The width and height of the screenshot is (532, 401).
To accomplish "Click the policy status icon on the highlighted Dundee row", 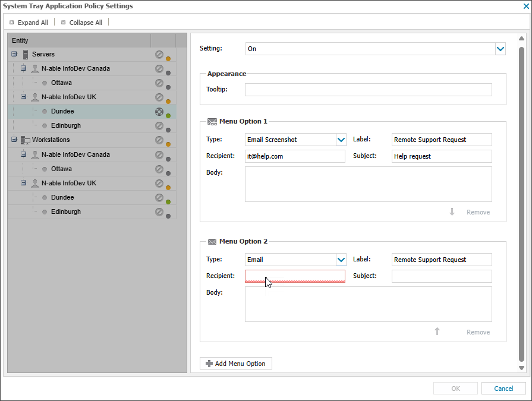I will point(159,111).
